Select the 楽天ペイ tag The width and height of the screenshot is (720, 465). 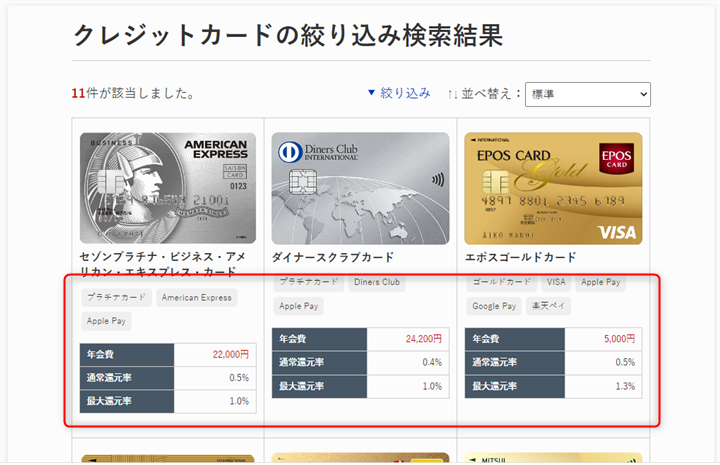pyautogui.click(x=548, y=306)
